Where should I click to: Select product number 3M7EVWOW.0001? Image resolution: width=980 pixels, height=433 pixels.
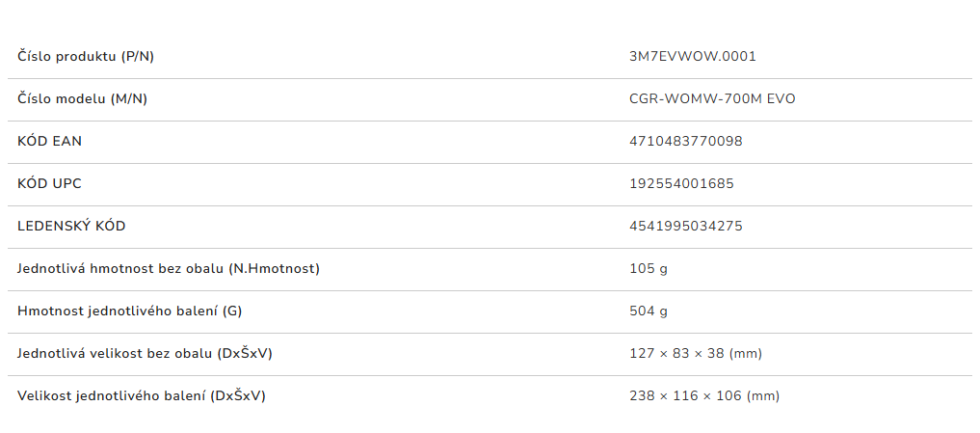click(692, 56)
